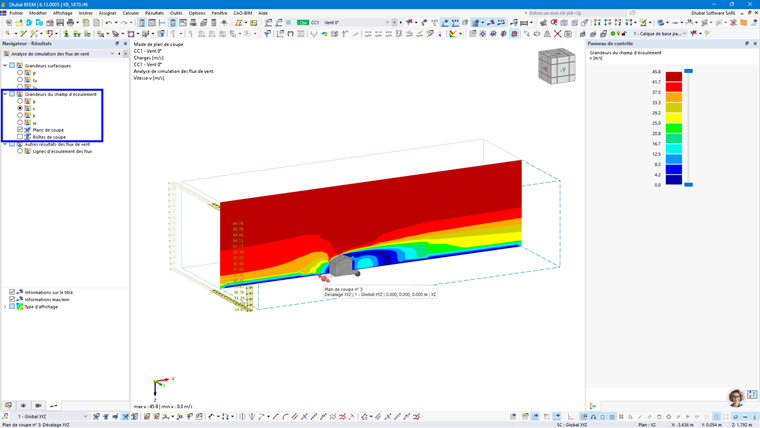Select radio Cp under Grandeurs surfaciques

tap(20, 80)
